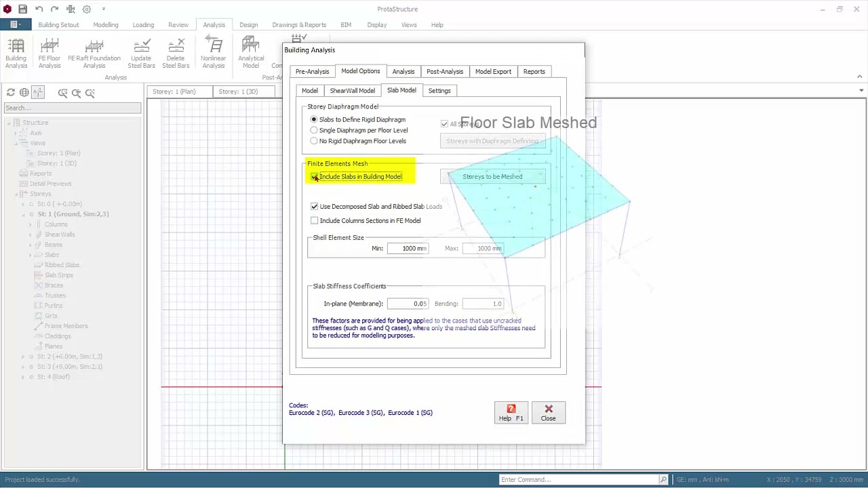Viewport: 868px width, 488px height.
Task: Click the Enter Command input field
Action: click(x=578, y=479)
